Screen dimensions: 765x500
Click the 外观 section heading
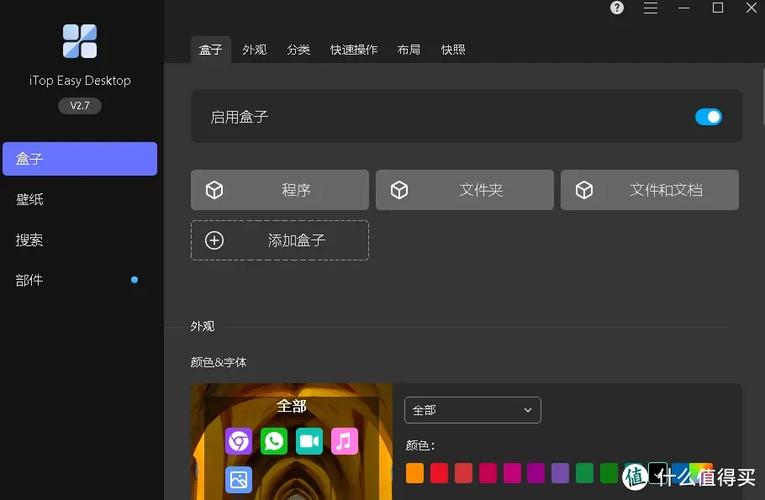[x=202, y=326]
